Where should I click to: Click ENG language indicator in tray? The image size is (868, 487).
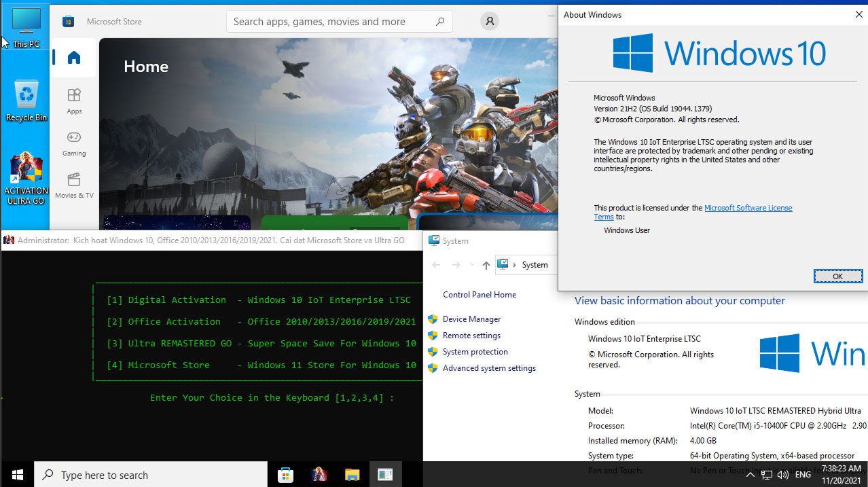click(x=803, y=475)
